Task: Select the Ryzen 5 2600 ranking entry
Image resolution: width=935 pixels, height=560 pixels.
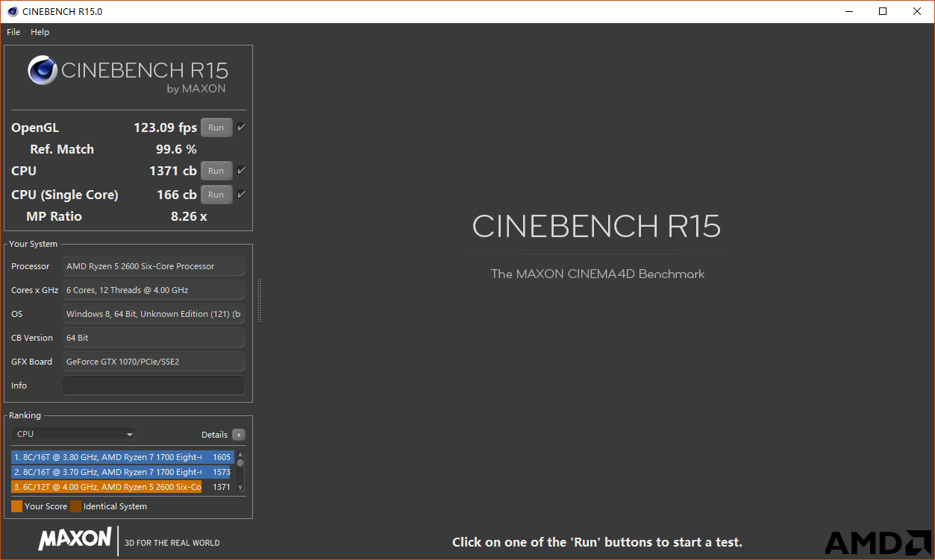Action: click(x=122, y=487)
